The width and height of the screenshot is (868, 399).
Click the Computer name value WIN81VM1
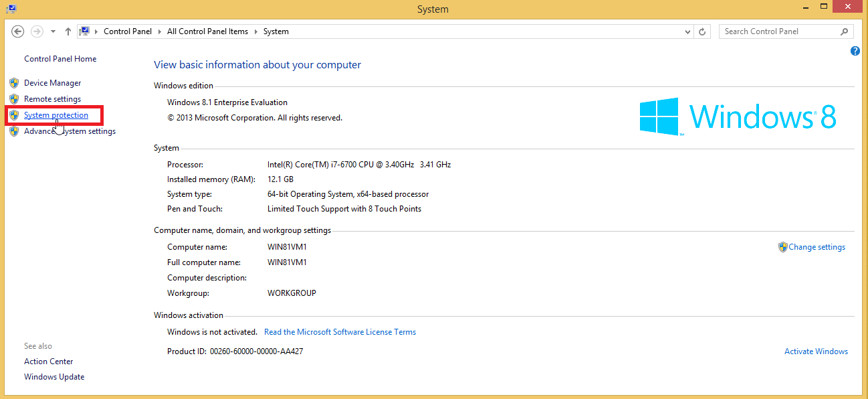287,247
